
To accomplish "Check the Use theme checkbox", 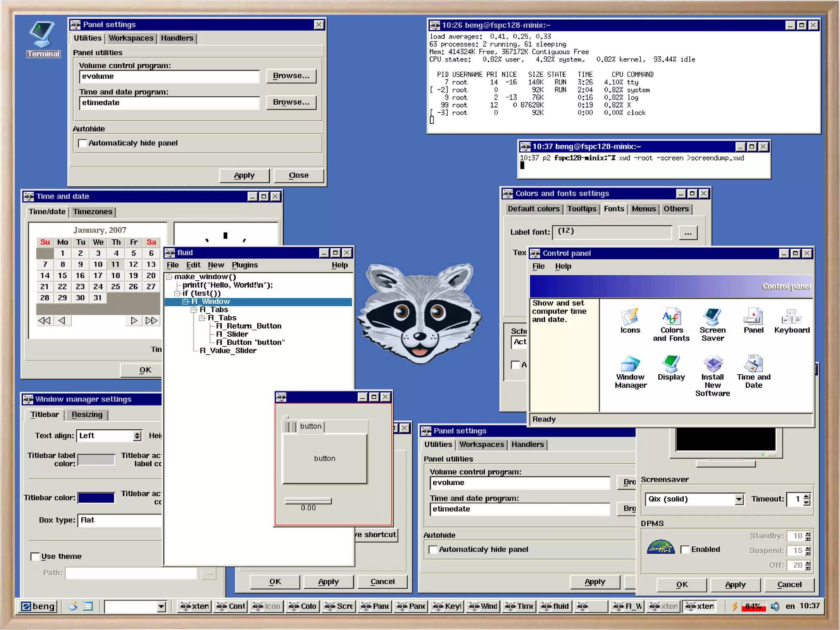I will 35,557.
